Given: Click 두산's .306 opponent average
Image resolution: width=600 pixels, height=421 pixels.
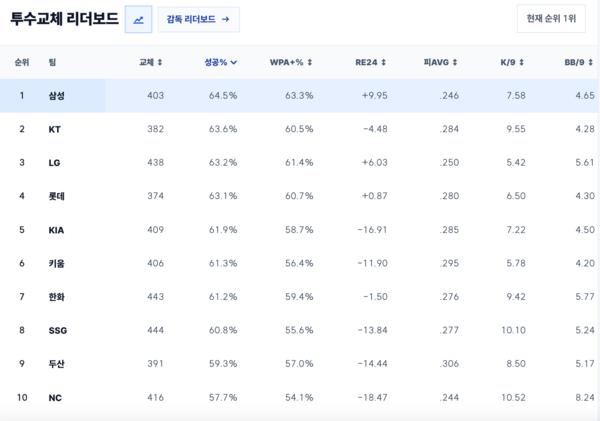Looking at the screenshot, I should point(449,364).
